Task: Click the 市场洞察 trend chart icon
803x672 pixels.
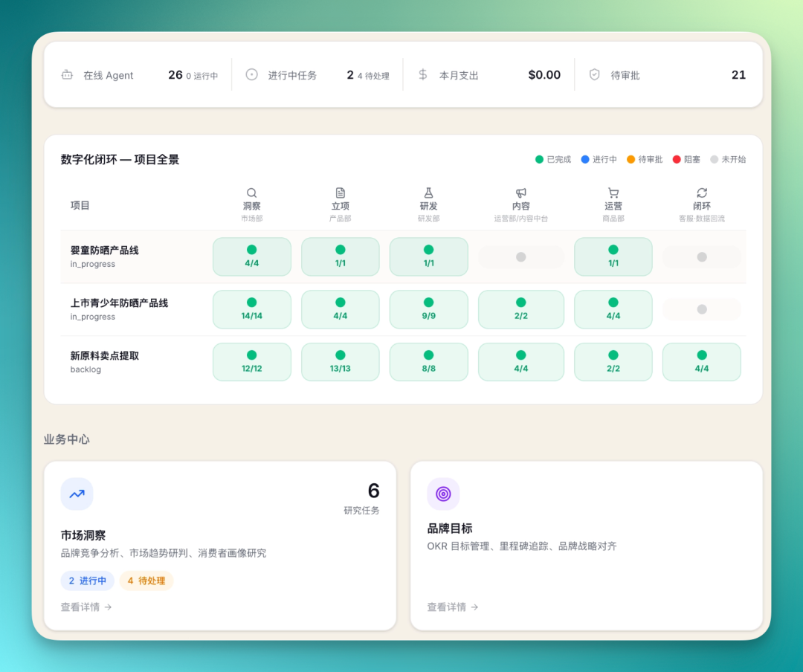Action: (x=77, y=494)
